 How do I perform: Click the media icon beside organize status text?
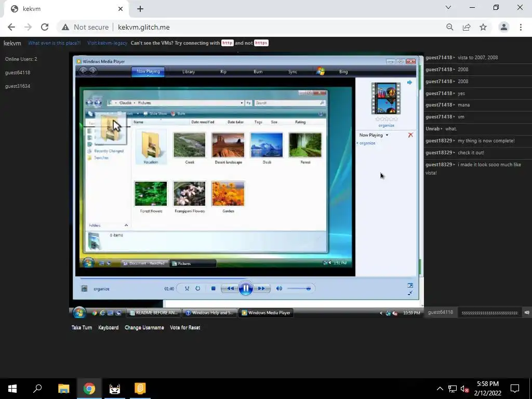click(x=85, y=289)
